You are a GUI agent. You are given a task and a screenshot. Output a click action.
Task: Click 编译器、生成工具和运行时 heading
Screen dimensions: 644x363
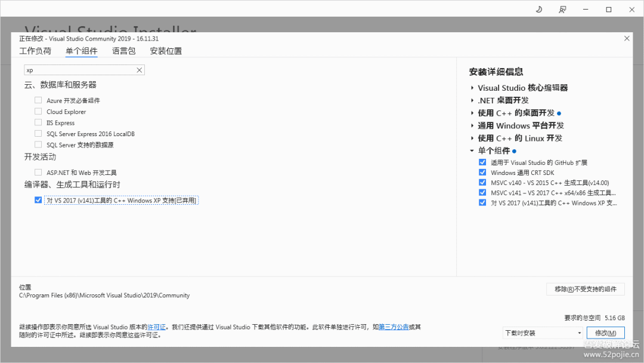click(72, 184)
